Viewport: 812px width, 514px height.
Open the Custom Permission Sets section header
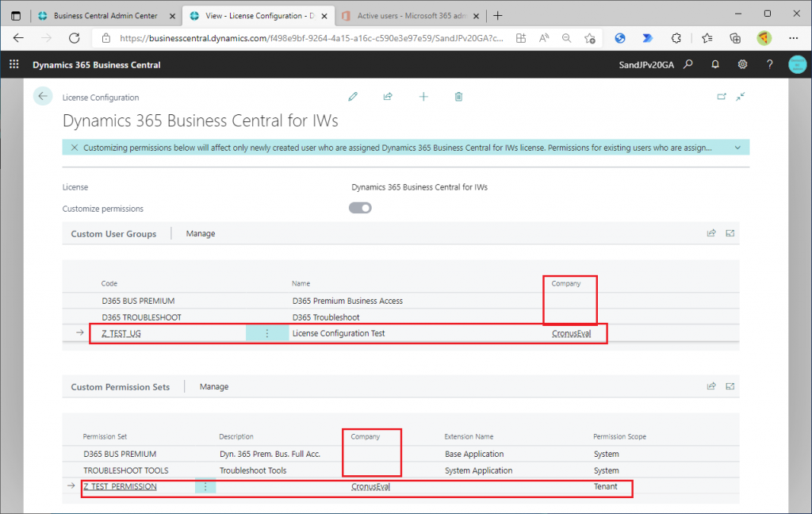[121, 387]
